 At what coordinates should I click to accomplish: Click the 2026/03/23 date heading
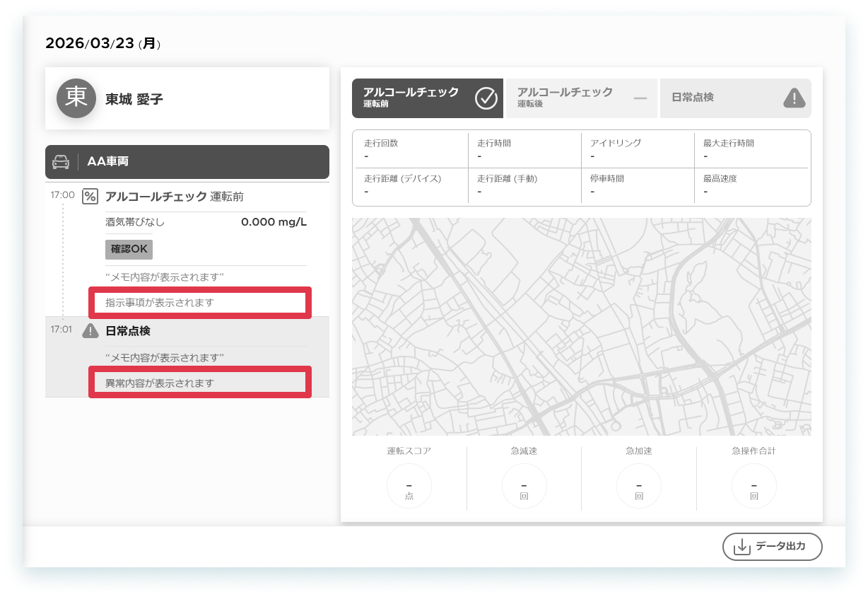pos(103,44)
